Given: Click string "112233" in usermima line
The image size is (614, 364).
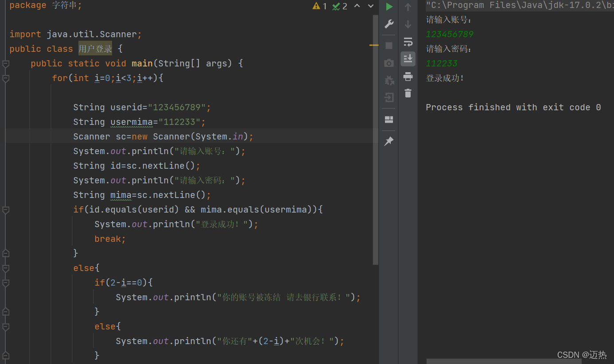Looking at the screenshot, I should coord(179,122).
